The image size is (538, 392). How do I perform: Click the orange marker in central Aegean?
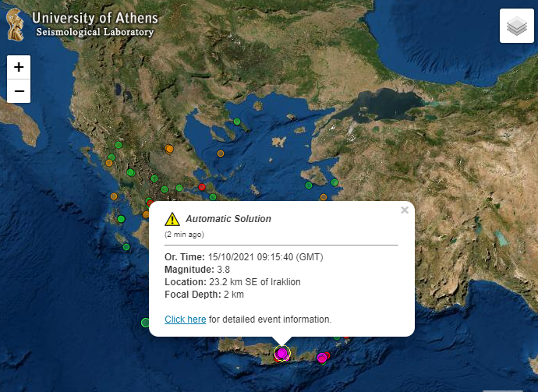pos(221,154)
